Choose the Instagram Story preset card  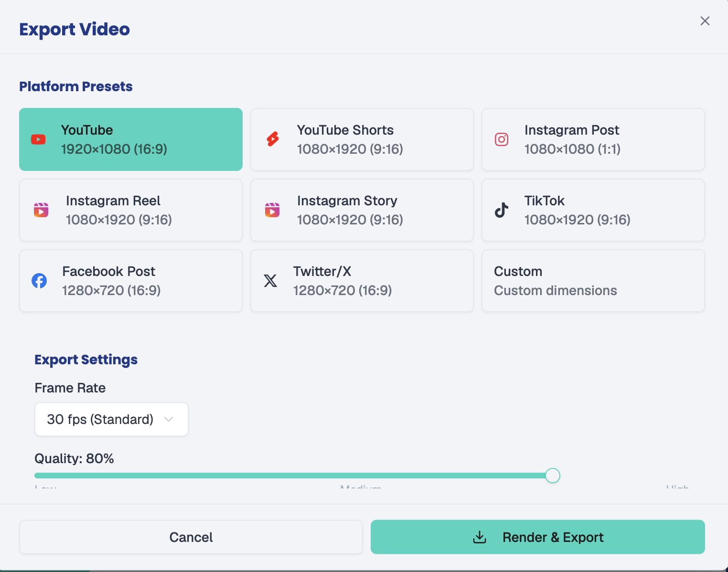(x=362, y=210)
